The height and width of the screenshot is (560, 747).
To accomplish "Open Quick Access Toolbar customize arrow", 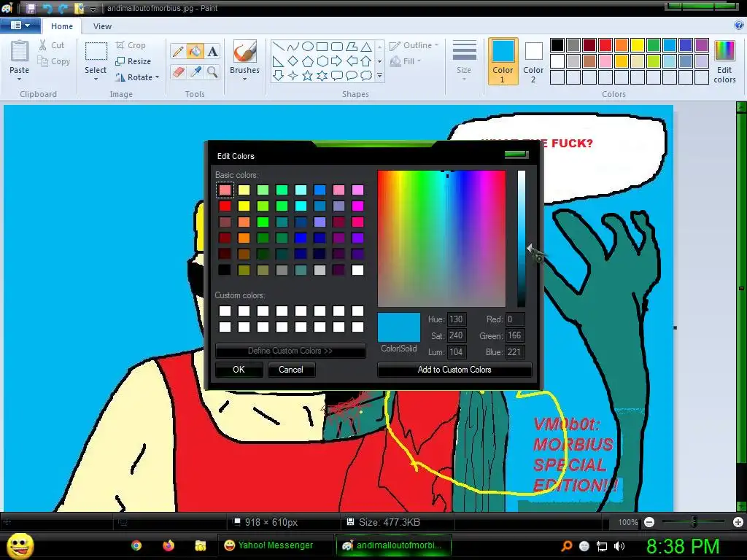I will pos(93,9).
